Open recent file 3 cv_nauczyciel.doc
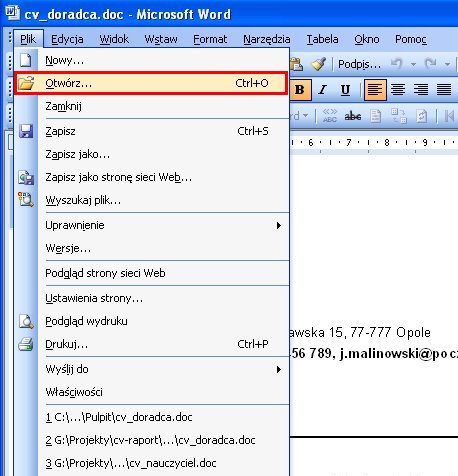The width and height of the screenshot is (458, 476). coord(151,463)
